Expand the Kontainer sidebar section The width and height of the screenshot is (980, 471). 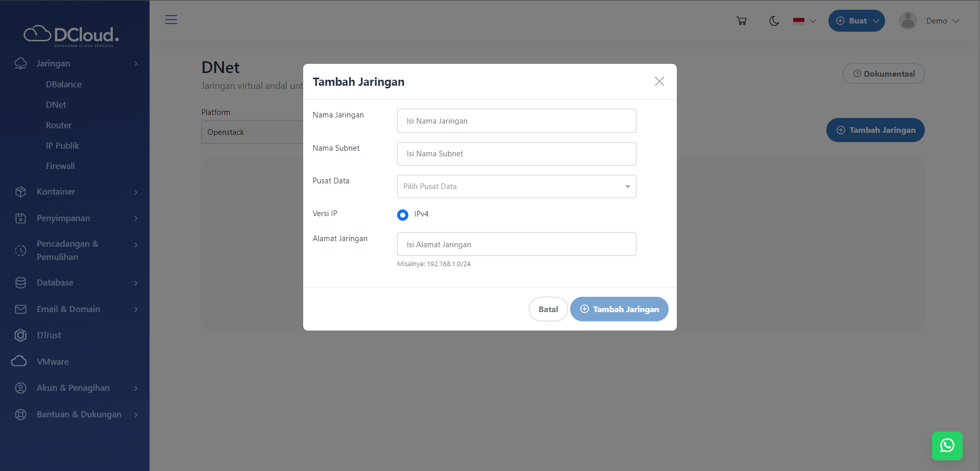point(77,192)
